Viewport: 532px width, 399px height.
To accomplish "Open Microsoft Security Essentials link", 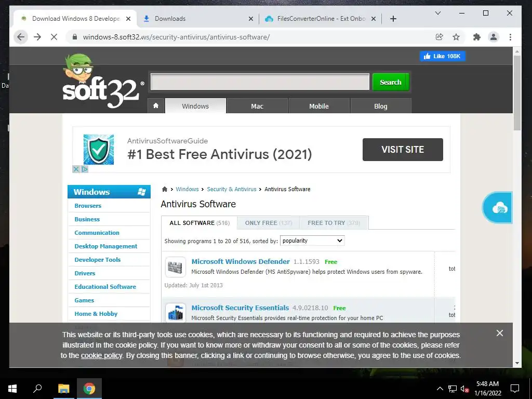I will point(240,308).
